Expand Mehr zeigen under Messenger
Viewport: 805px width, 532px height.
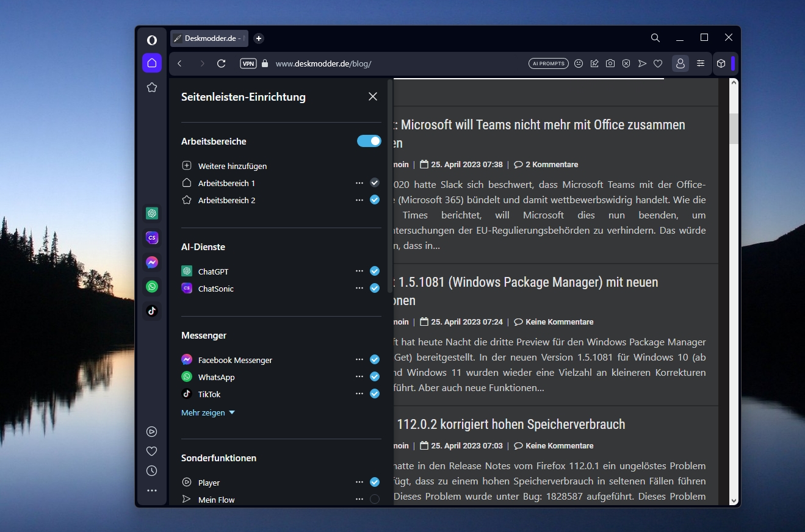[x=208, y=412]
